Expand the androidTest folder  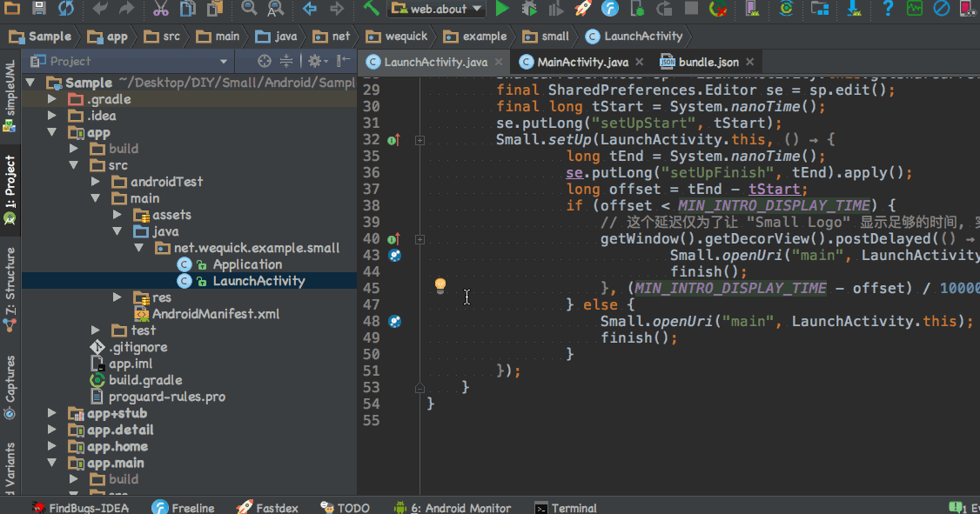click(96, 182)
